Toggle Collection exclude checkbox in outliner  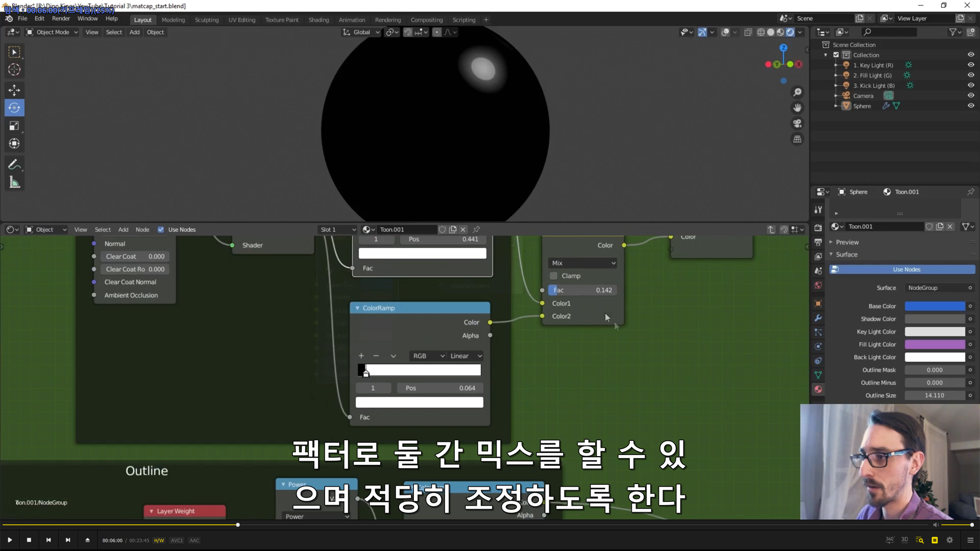tap(836, 55)
